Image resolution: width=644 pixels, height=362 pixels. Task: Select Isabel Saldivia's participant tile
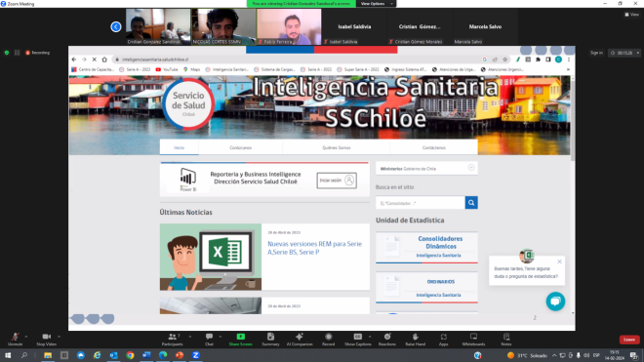tap(354, 26)
